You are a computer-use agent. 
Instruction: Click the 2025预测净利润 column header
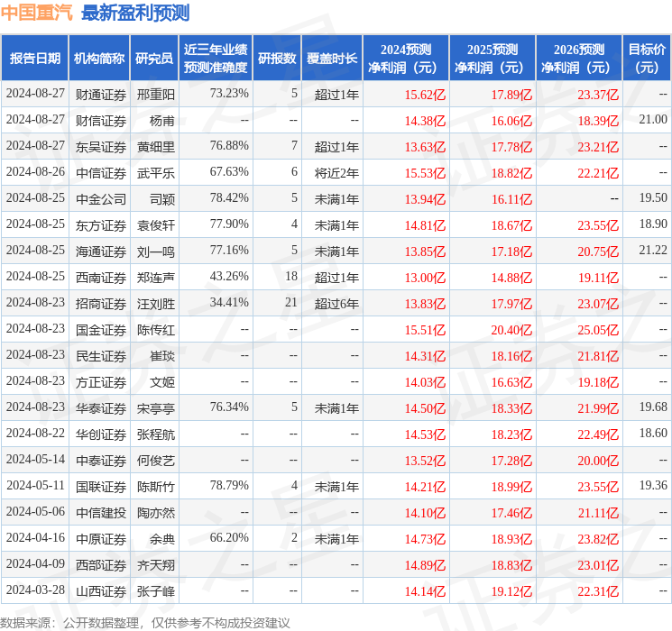click(x=492, y=59)
